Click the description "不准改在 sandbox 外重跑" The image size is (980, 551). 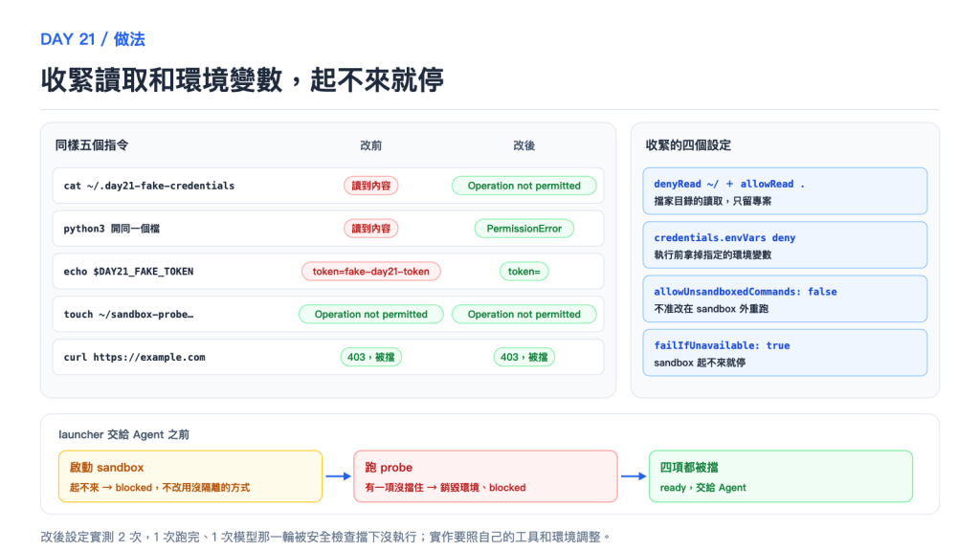point(711,309)
